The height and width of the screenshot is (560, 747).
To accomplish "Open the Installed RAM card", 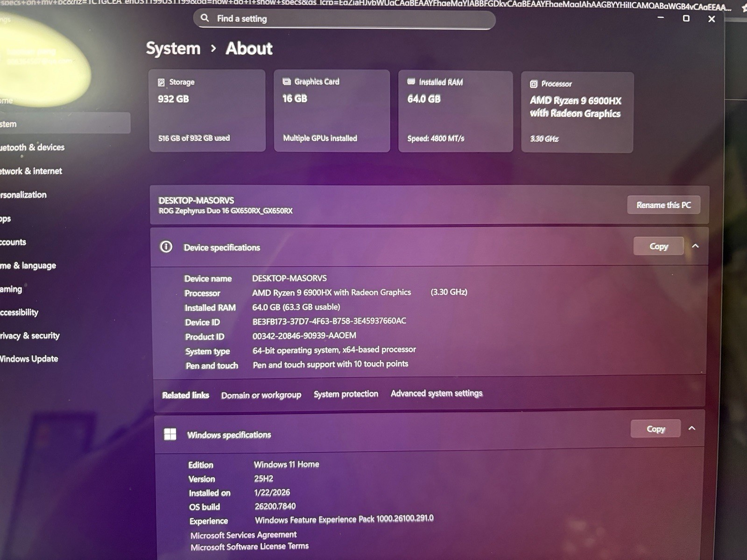I will click(x=456, y=112).
